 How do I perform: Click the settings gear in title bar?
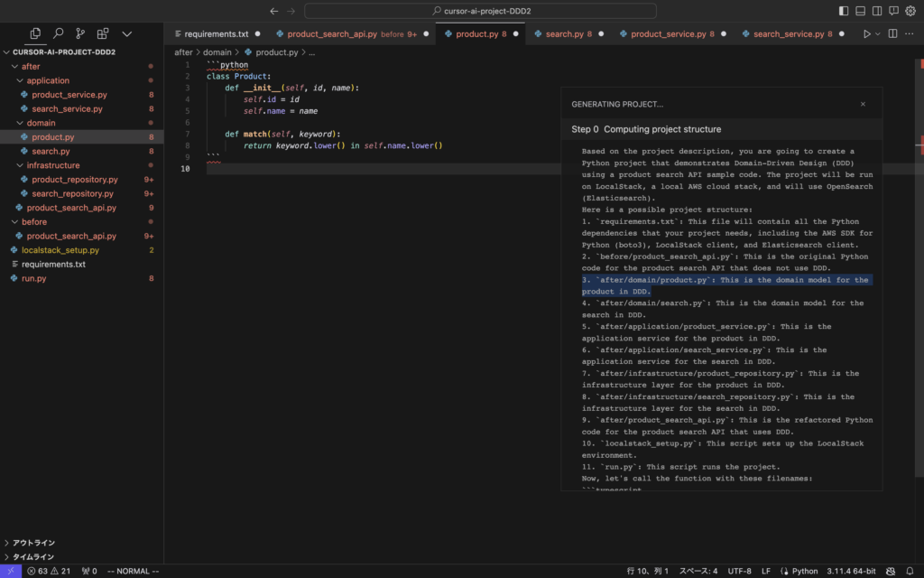(x=910, y=11)
